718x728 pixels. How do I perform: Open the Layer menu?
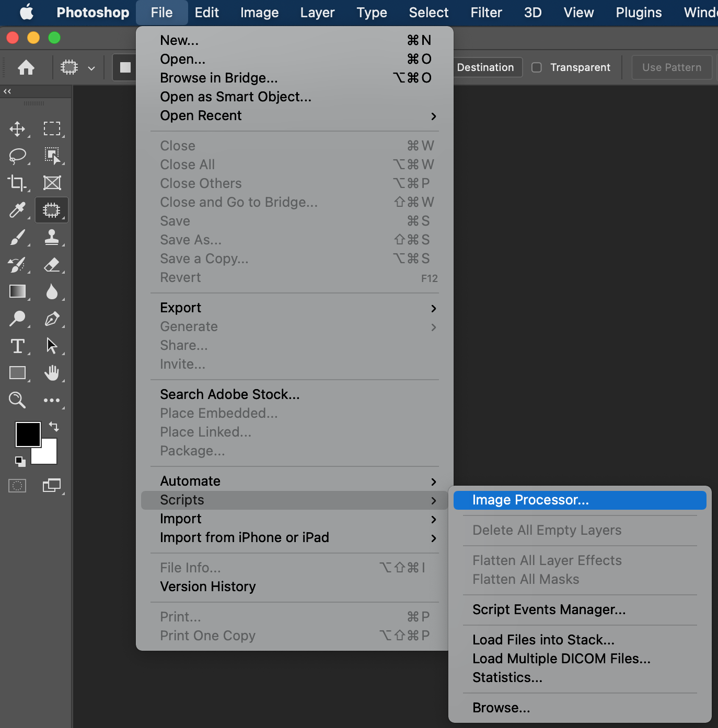(x=317, y=13)
